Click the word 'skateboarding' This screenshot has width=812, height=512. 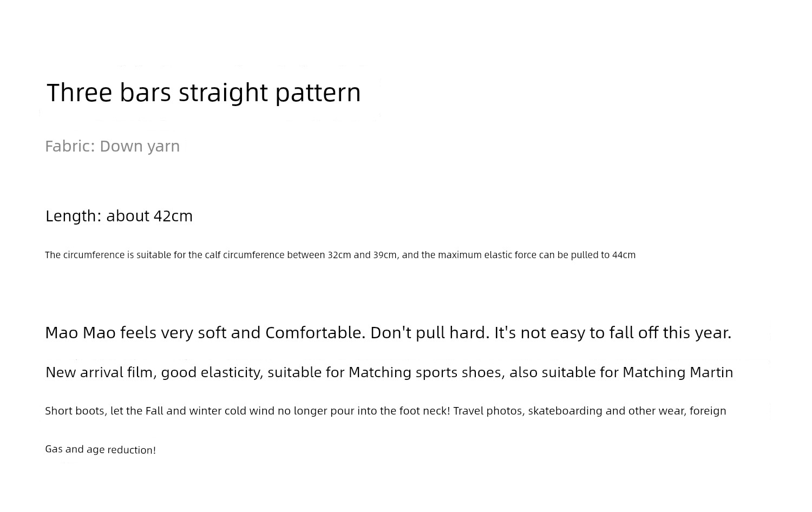point(565,411)
